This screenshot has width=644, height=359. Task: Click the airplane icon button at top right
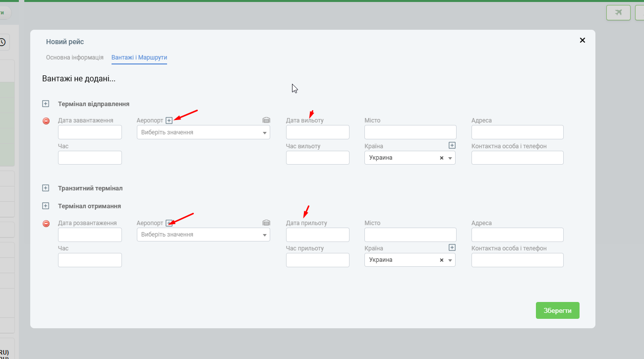point(618,12)
